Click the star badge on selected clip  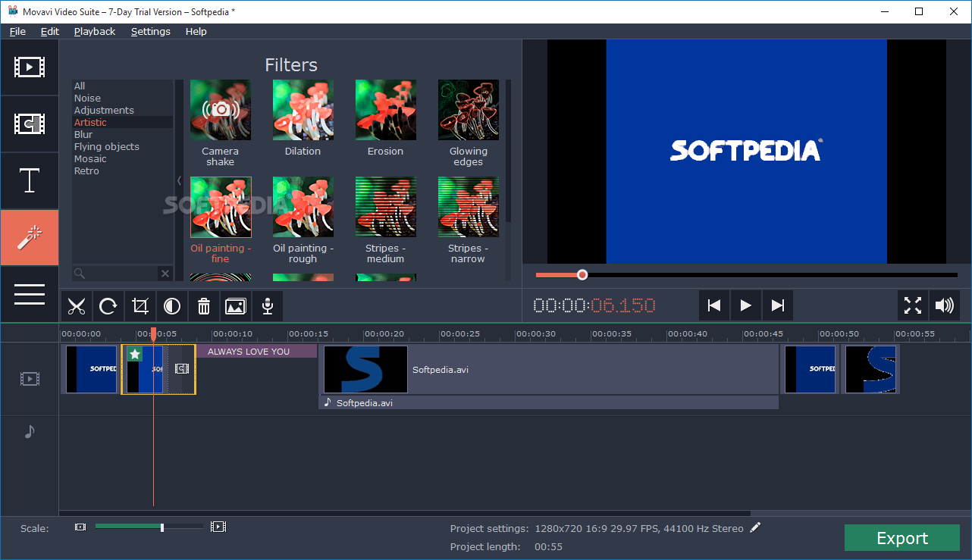(134, 354)
